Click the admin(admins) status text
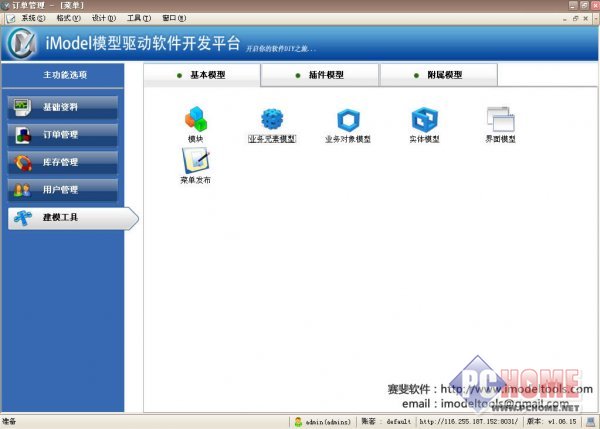Screen dimensions: 600x429 pyautogui.click(x=328, y=422)
